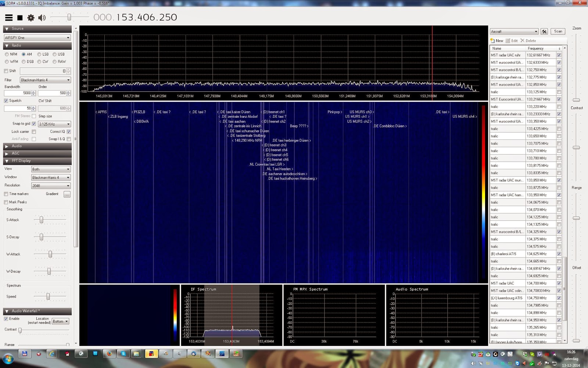Click the system tray volume speaker icon
The image size is (588, 368).
point(473,364)
